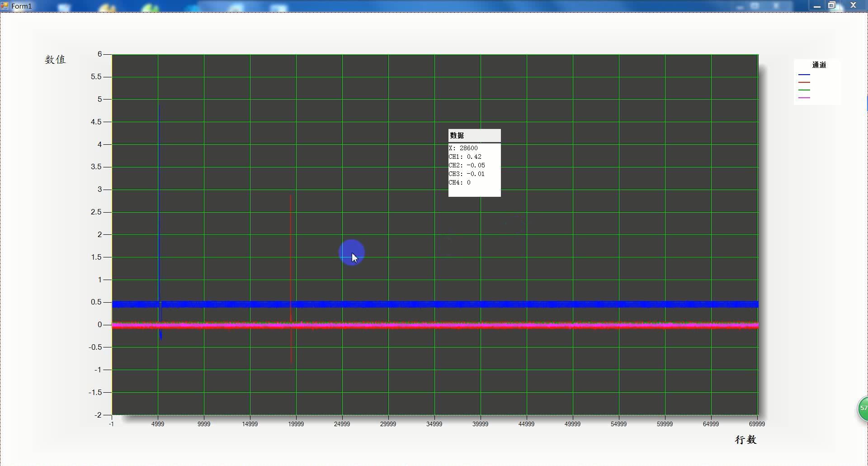Click the Y-axis tick label "0.5"
Image resolution: width=868 pixels, height=466 pixels.
pyautogui.click(x=96, y=302)
